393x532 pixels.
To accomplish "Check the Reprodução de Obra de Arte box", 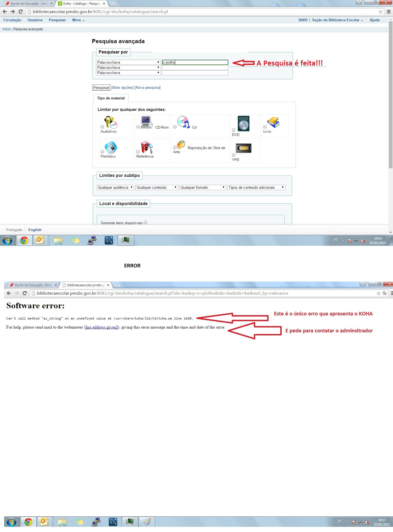I will 175,147.
